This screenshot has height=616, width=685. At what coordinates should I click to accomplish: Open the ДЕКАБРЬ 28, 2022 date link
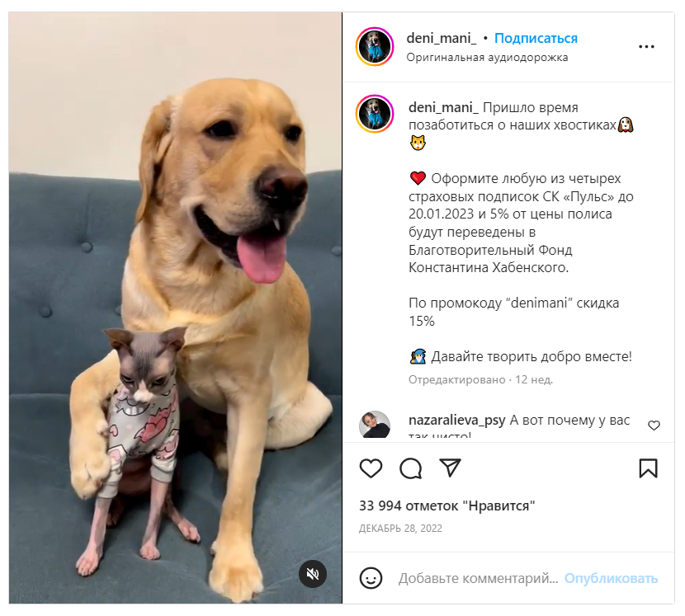point(400,529)
